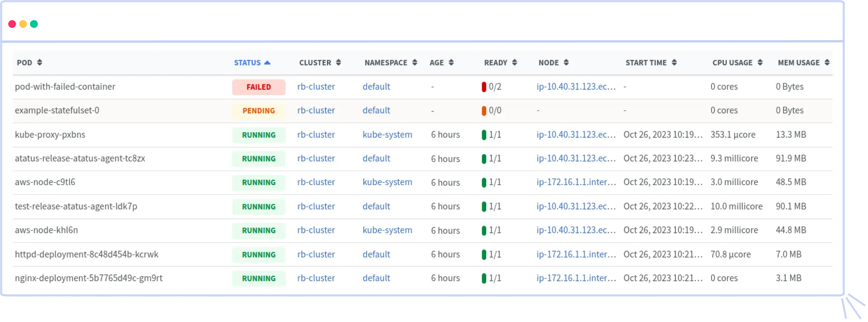
Task: Select httpd-deployment-8c48d454b-kcrwk pod name
Action: (x=87, y=255)
